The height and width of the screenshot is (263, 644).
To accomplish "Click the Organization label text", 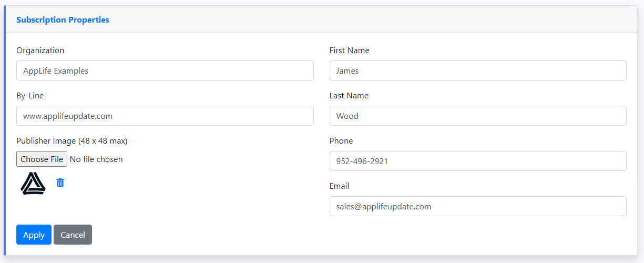I will 40,50.
